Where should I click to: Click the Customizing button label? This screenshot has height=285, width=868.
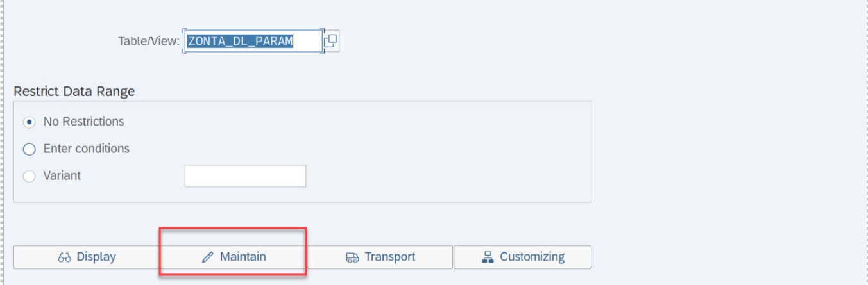[x=532, y=257]
